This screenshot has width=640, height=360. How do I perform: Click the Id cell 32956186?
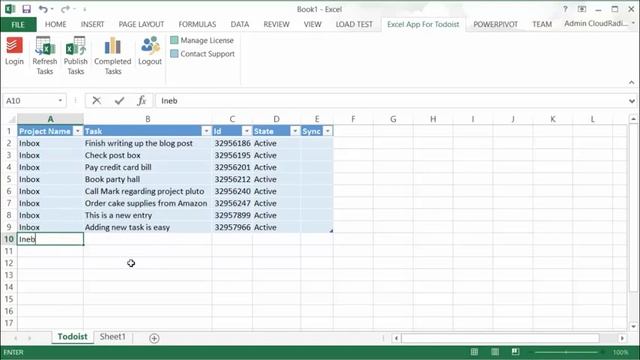(232, 143)
